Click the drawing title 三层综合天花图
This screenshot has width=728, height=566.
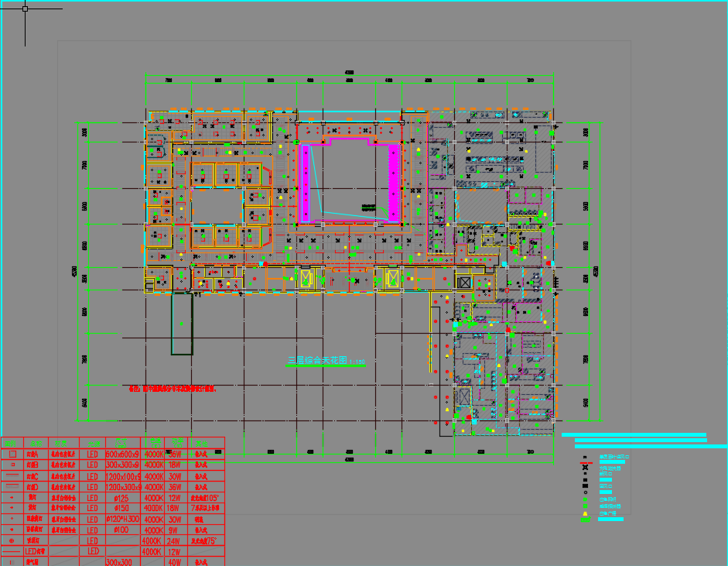[x=317, y=360]
